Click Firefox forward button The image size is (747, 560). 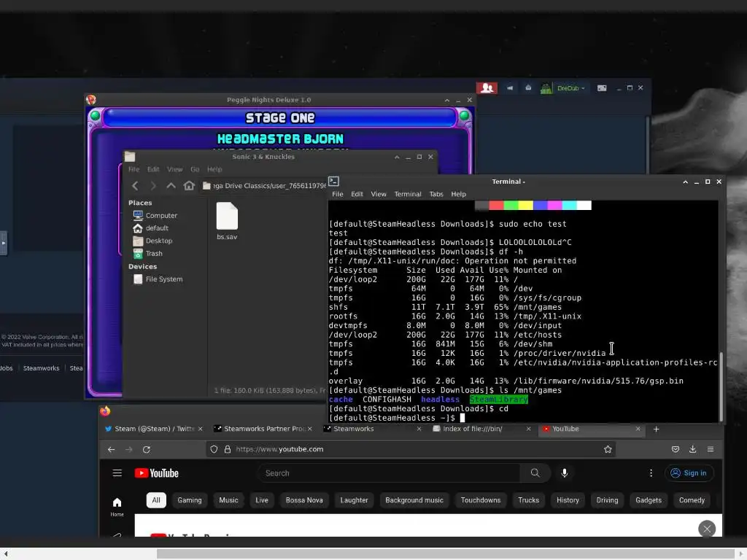click(x=129, y=449)
